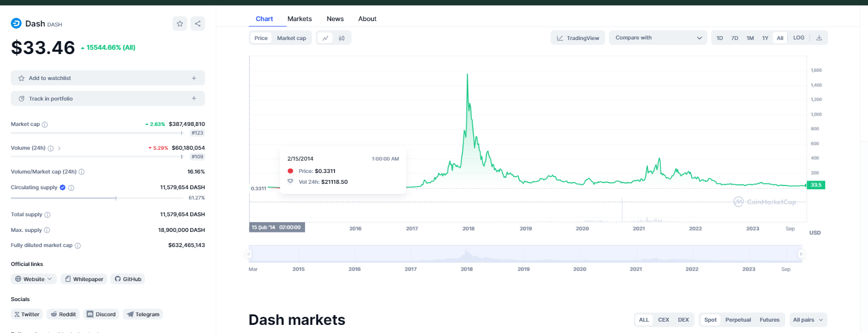Open the All pairs dropdown
The width and height of the screenshot is (868, 333).
[x=808, y=320]
